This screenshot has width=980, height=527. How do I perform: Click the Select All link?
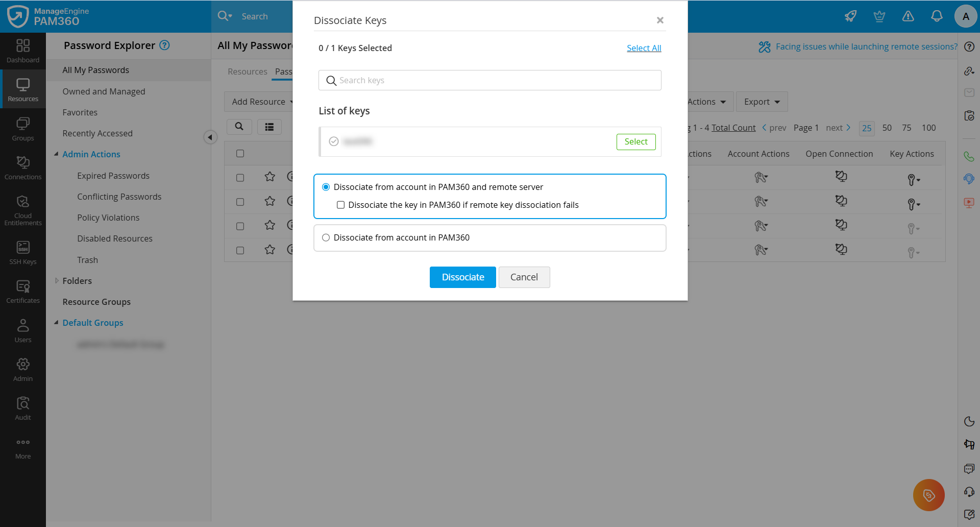pos(644,48)
